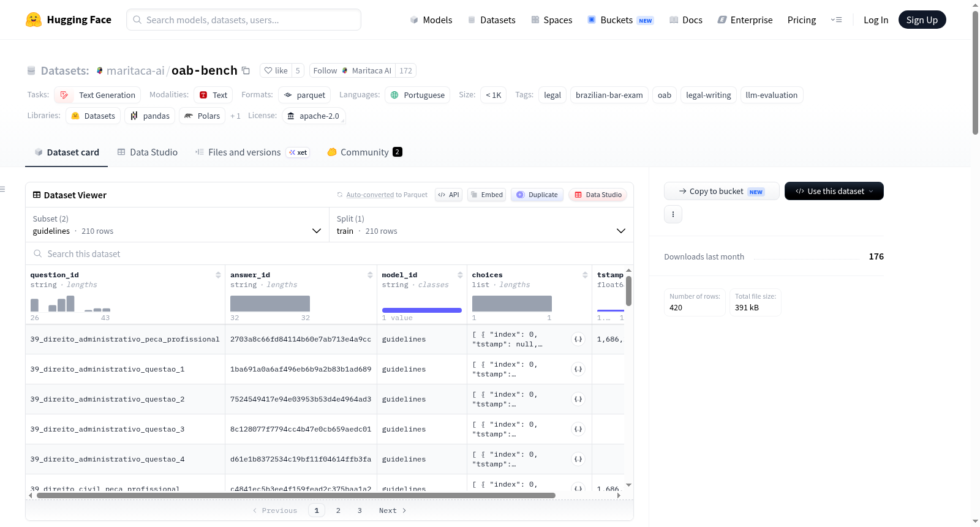Viewport: 980px width, 527px height.
Task: Click the table horizontal scrollbar
Action: [x=296, y=495]
